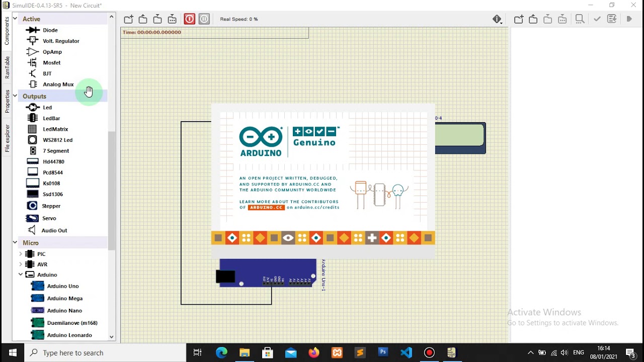Open Visual Studio Code from the taskbar
644x362 pixels.
(x=406, y=352)
